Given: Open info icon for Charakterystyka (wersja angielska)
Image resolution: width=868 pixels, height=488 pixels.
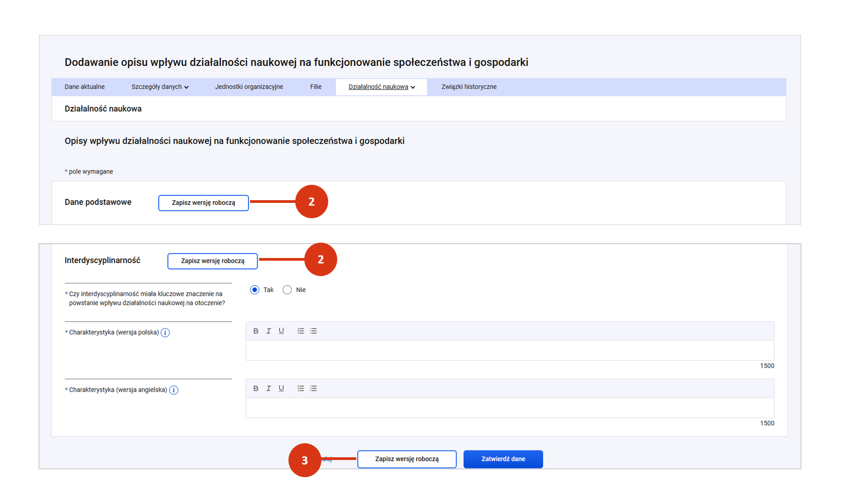Looking at the screenshot, I should pyautogui.click(x=174, y=390).
